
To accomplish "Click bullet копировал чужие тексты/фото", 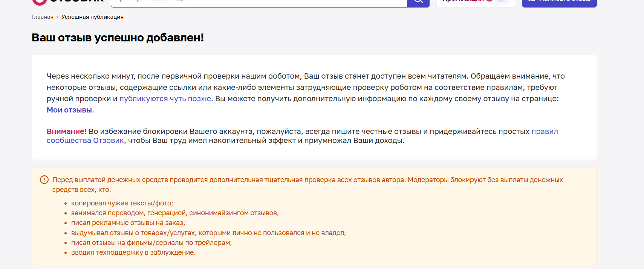I will pos(122,203).
